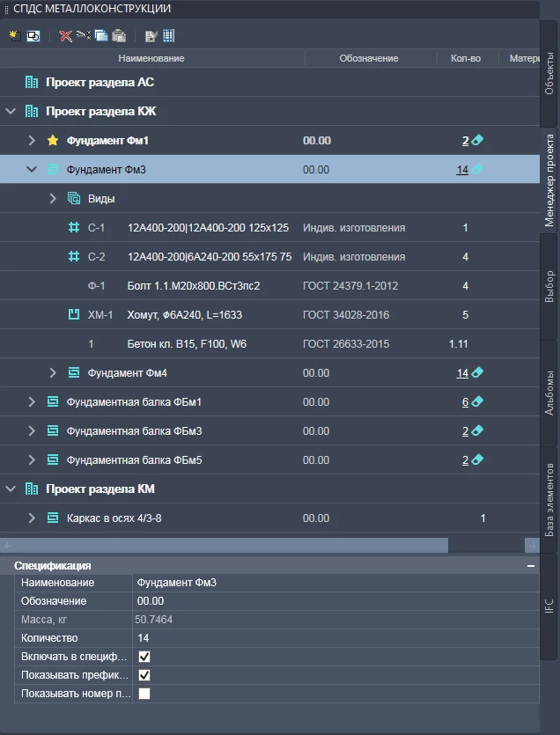
Task: Click the specification table toolbar icon
Action: click(169, 36)
